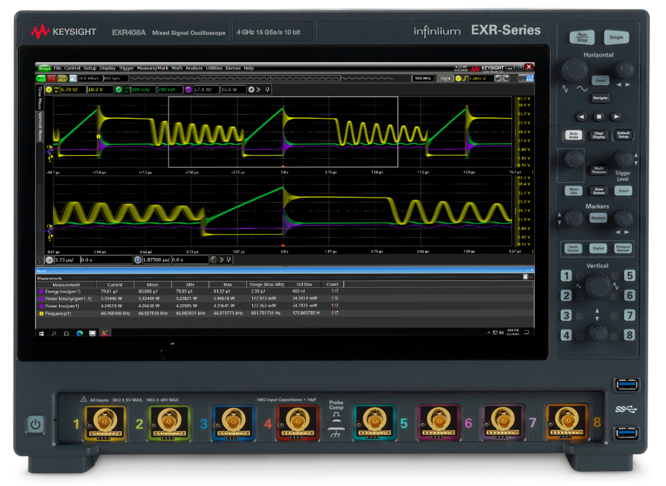Toggle front-panel channel 6 key
This screenshot has height=486, width=666.
629,295
